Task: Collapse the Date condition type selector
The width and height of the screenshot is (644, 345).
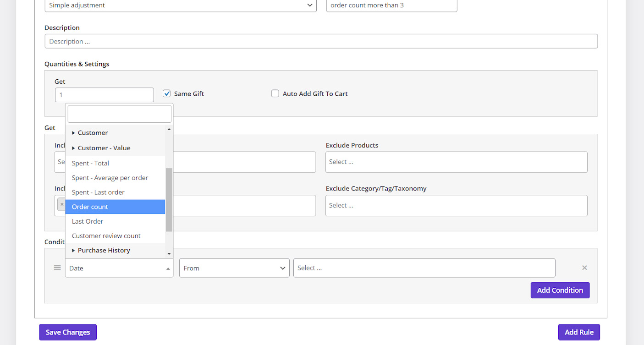Action: pyautogui.click(x=119, y=268)
